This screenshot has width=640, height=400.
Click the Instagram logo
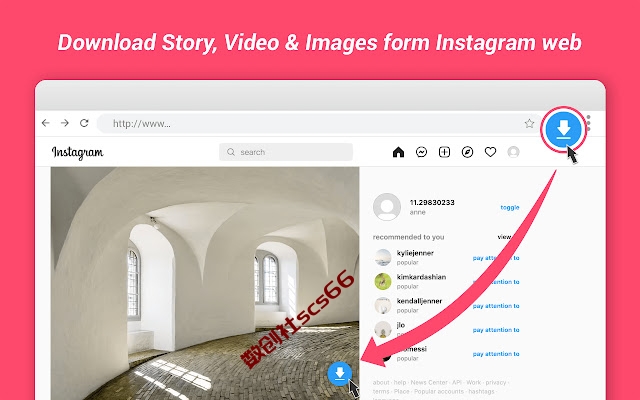(x=78, y=152)
